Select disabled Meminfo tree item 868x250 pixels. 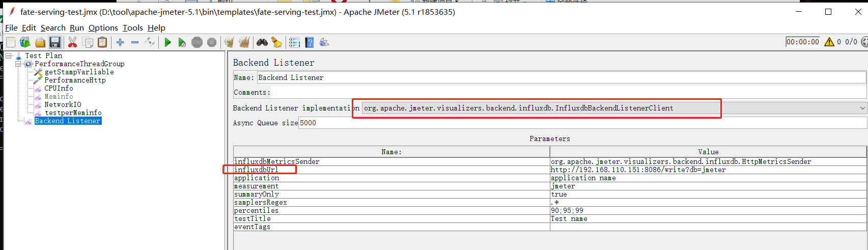coord(59,96)
